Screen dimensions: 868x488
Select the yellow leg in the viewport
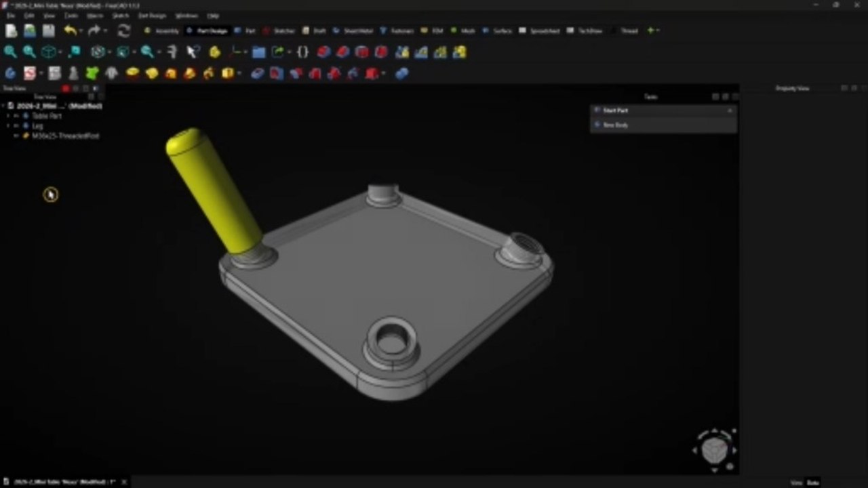point(214,190)
